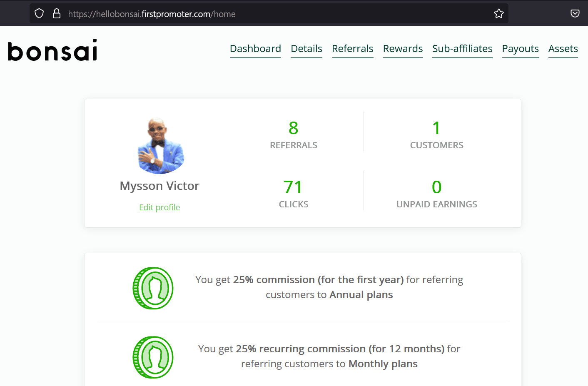View the Payouts page
Screen dimensions: 588x386
[x=520, y=49]
